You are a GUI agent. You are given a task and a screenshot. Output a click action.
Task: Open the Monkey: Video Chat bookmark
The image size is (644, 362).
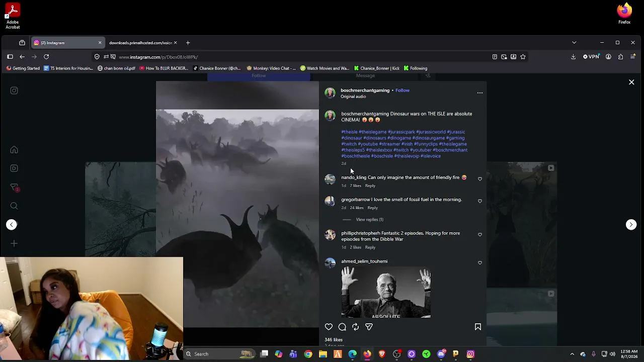(271, 68)
